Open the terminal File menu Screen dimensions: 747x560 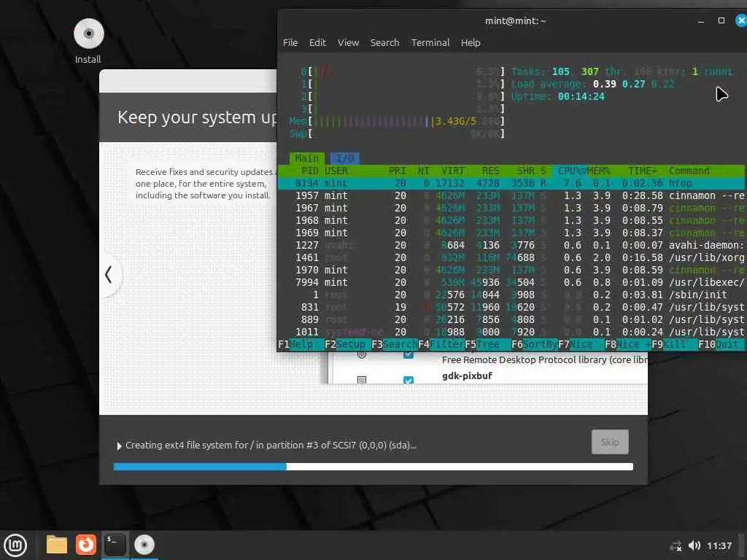290,43
